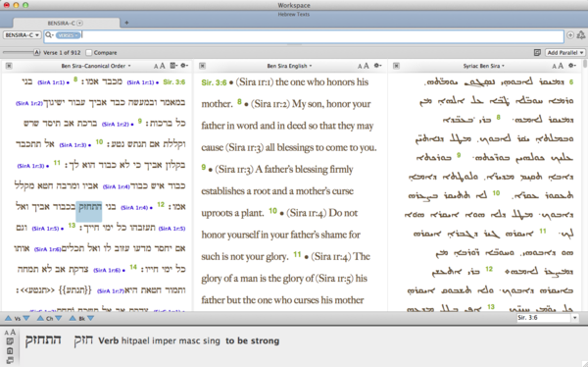588x367 pixels.
Task: Click the (SirA 1r:7) link in the Hebrew pane
Action: [x=110, y=290]
